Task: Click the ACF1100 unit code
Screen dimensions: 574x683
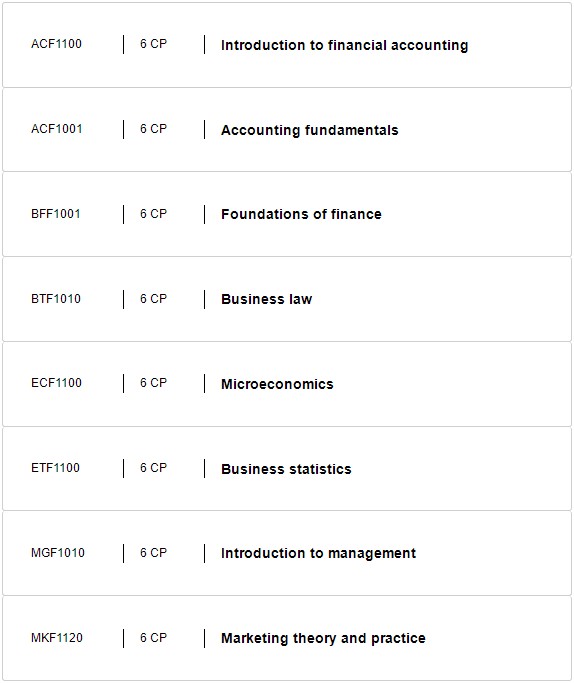Action: click(x=56, y=44)
